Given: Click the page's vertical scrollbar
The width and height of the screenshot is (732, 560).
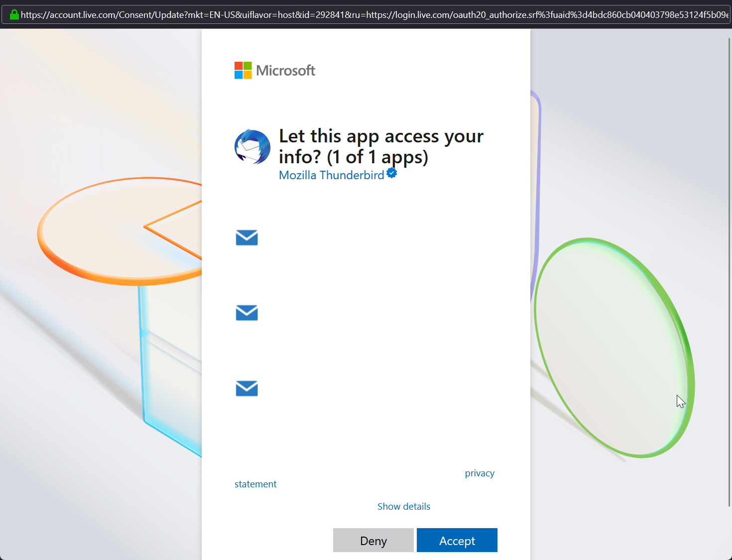Looking at the screenshot, I should 730,271.
